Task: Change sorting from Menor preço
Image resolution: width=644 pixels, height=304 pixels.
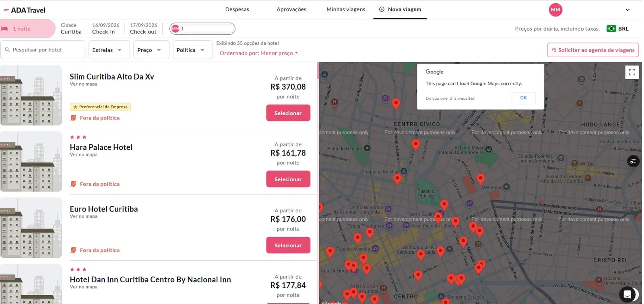Action: click(259, 53)
